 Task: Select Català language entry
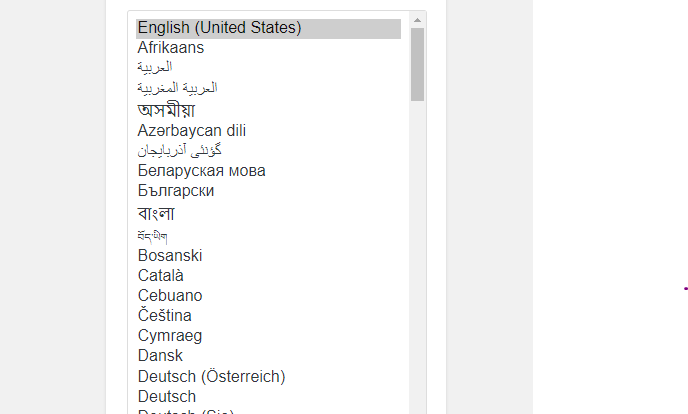point(268,276)
